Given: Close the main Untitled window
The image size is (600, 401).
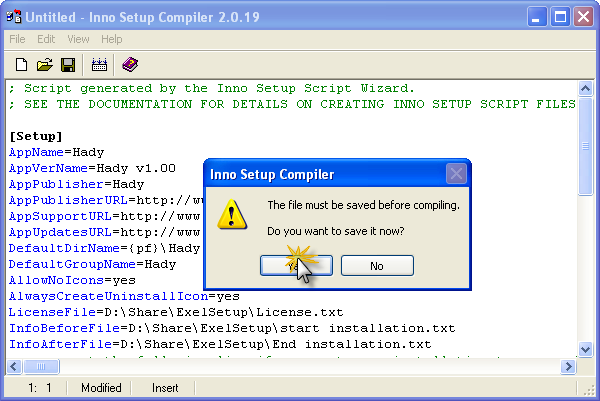Looking at the screenshot, I should pyautogui.click(x=583, y=17).
